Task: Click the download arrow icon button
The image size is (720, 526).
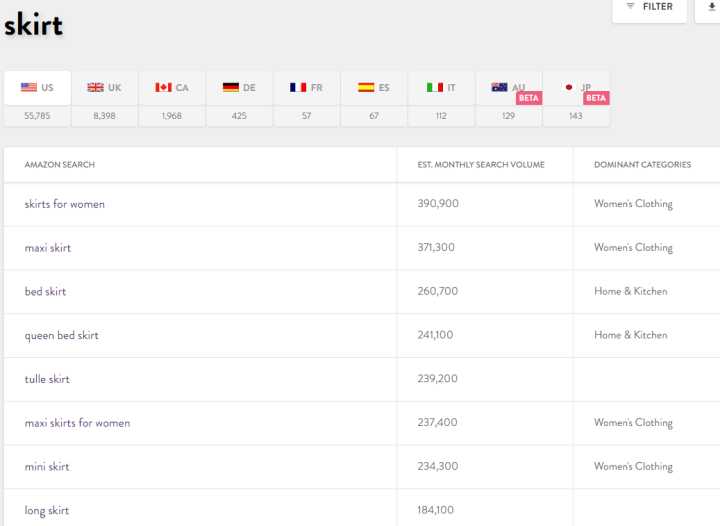Action: tap(711, 7)
